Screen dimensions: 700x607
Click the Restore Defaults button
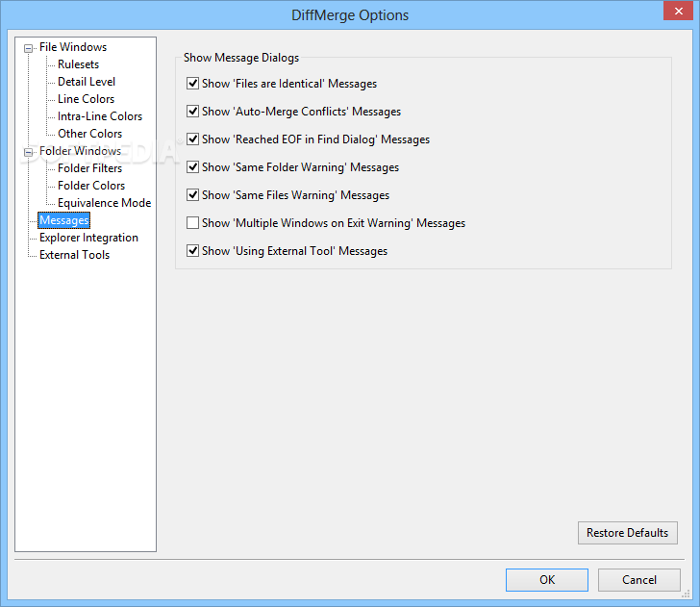coord(627,533)
